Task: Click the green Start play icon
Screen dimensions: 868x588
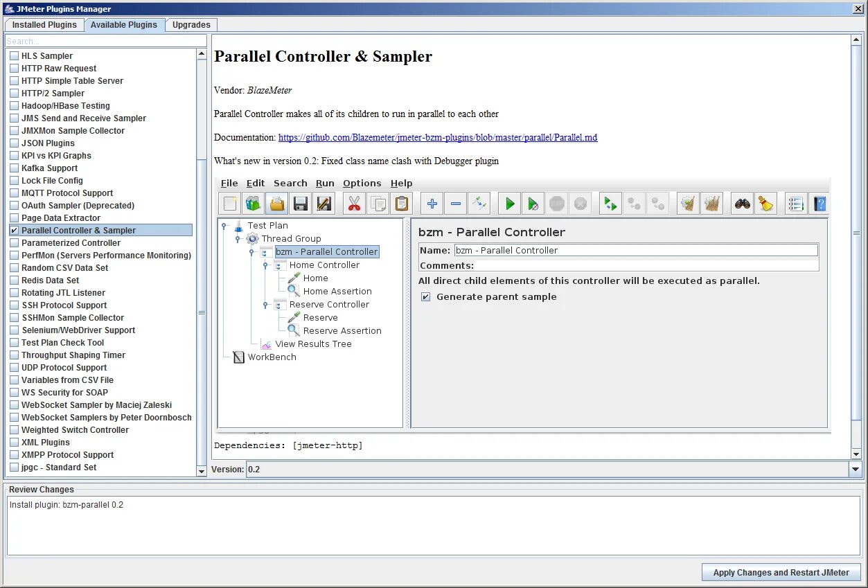Action: [510, 204]
